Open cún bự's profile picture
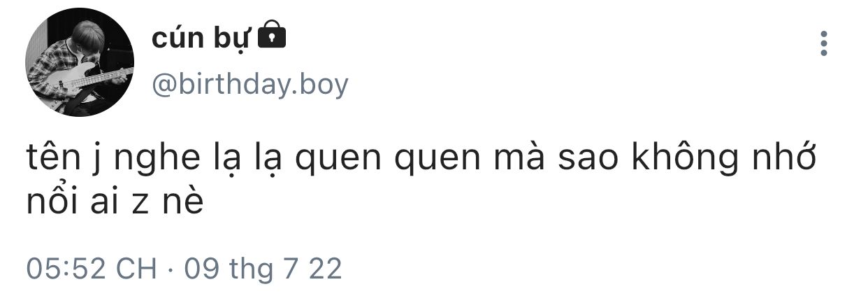The height and width of the screenshot is (303, 868). [x=79, y=62]
